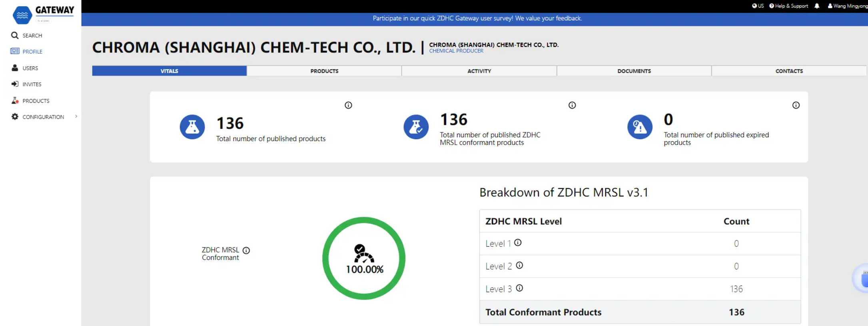Open the Activity tab
Image resolution: width=868 pixels, height=326 pixels.
pos(479,71)
